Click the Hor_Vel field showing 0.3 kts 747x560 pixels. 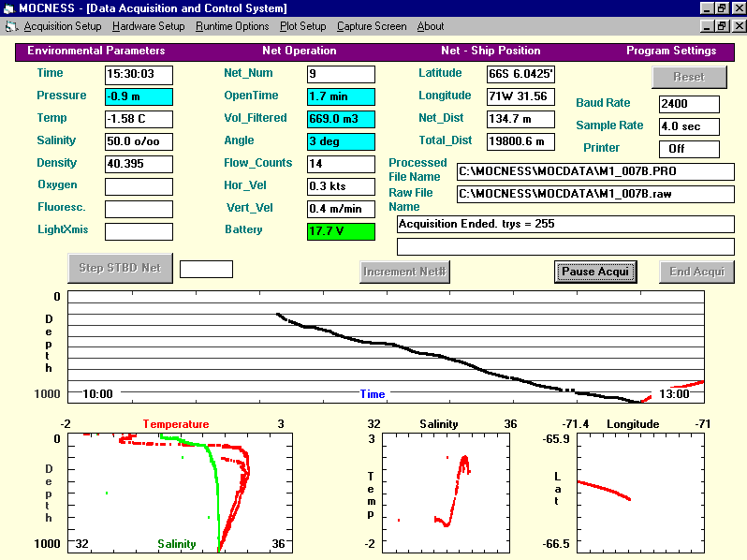(x=341, y=186)
